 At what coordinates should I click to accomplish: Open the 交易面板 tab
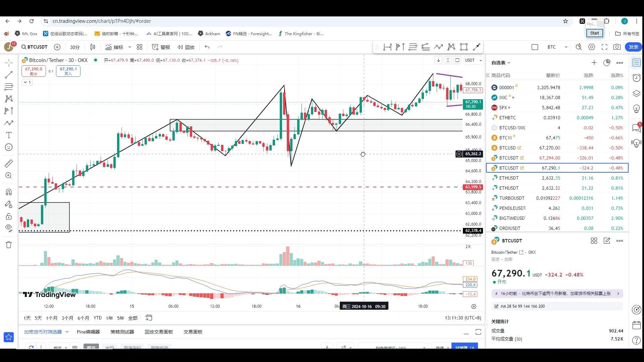click(x=193, y=332)
